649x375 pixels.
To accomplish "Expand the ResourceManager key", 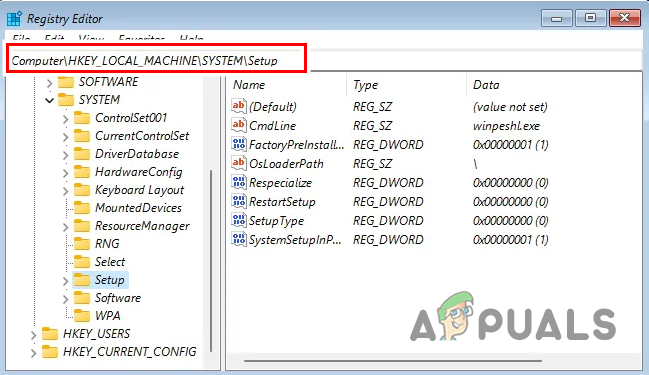I will [65, 227].
